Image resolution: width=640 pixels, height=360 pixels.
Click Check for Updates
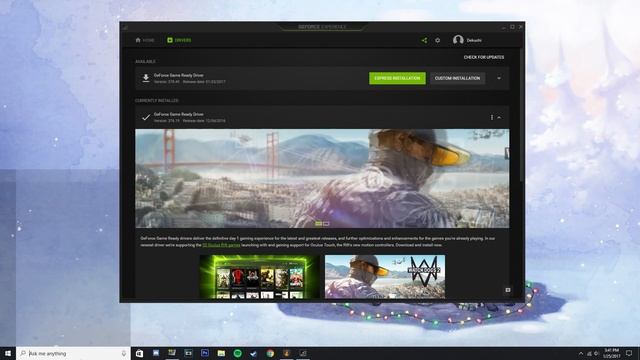coord(484,57)
